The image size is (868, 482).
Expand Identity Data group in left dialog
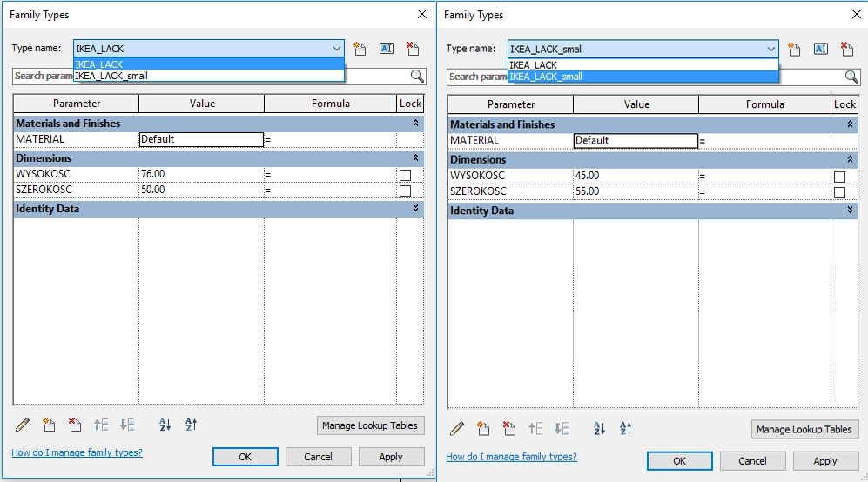416,209
